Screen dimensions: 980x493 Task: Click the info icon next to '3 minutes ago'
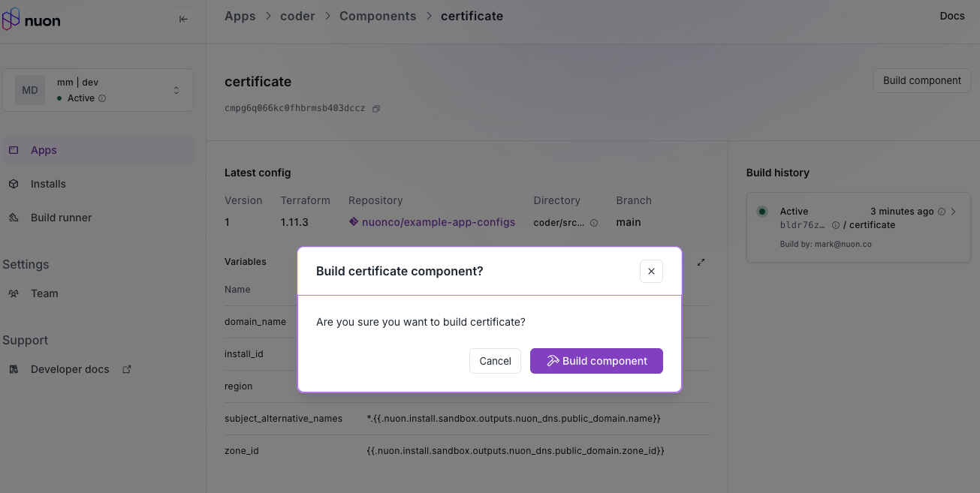[x=942, y=212]
